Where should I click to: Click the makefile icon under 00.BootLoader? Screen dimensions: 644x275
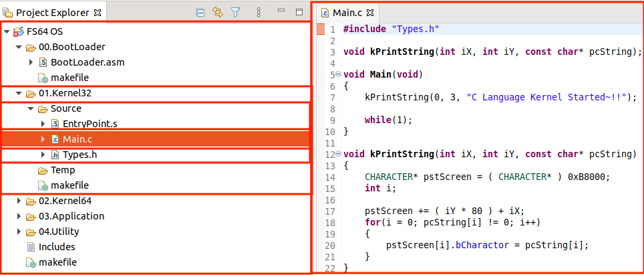point(42,78)
